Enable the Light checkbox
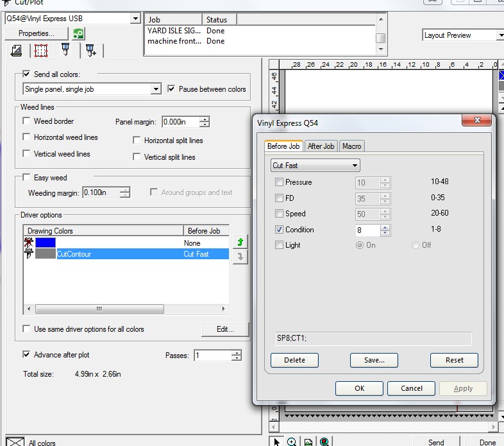The height and width of the screenshot is (446, 504). click(279, 245)
